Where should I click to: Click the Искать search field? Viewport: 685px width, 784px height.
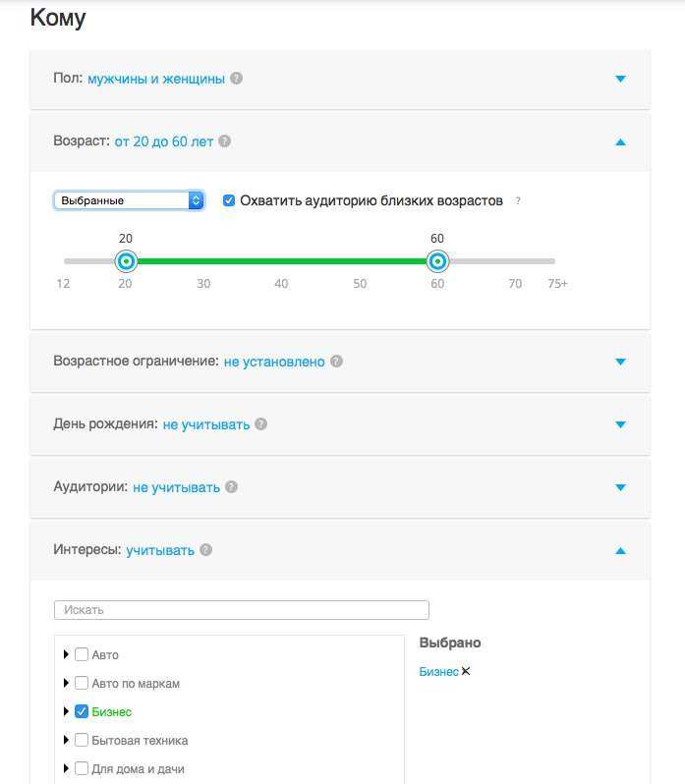click(x=241, y=610)
